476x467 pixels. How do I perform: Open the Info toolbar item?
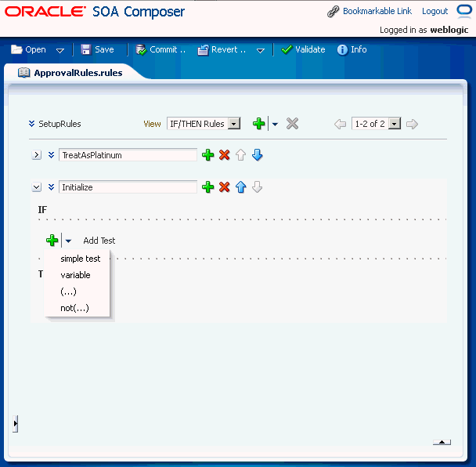click(352, 49)
